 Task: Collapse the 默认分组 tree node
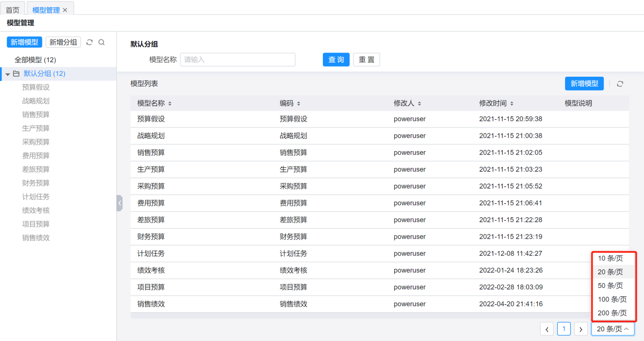click(x=7, y=74)
